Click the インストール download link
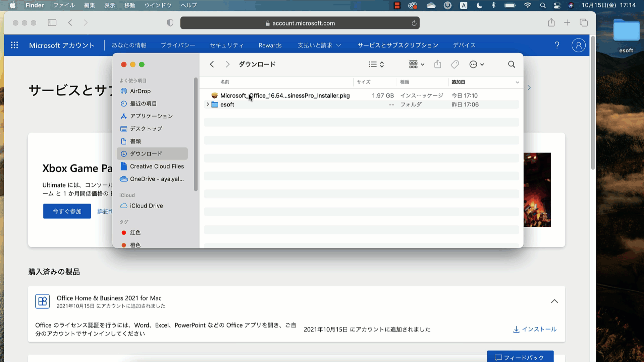This screenshot has height=362, width=644. (535, 329)
